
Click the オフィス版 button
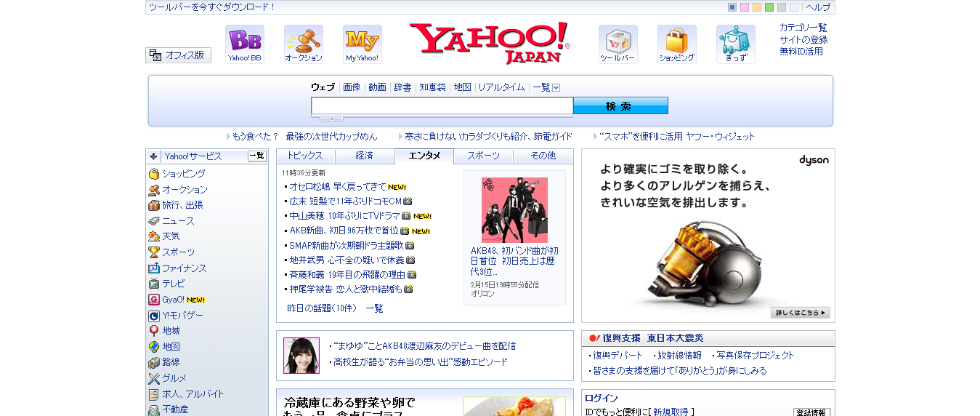178,55
